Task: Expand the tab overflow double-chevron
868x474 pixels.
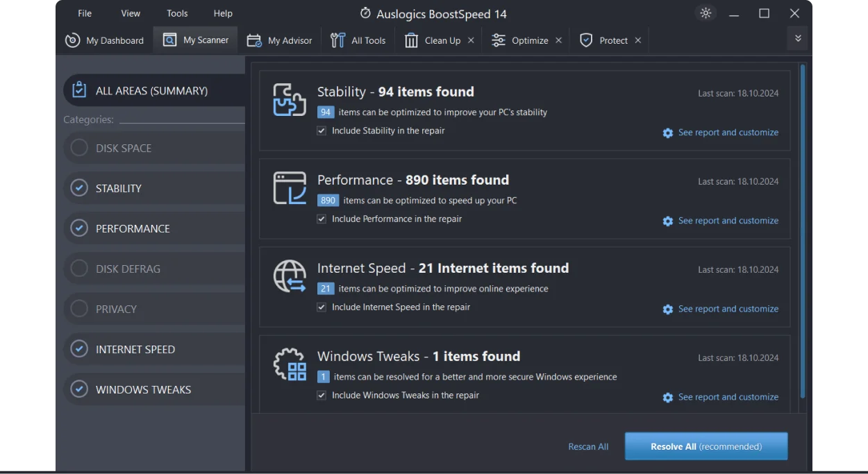Action: click(798, 39)
